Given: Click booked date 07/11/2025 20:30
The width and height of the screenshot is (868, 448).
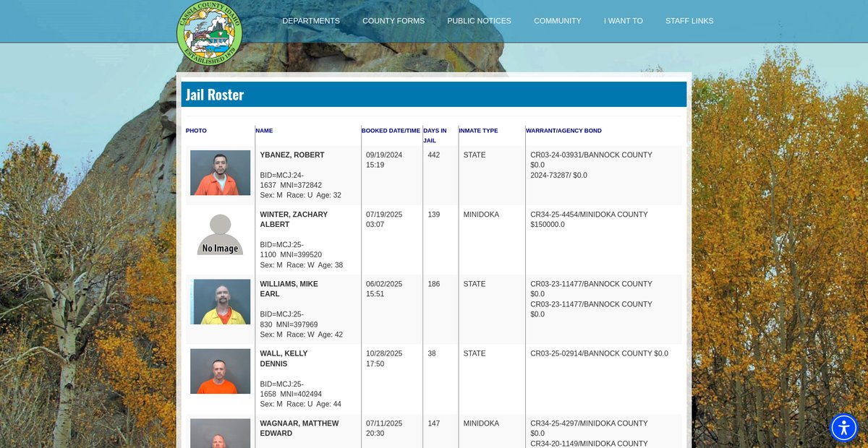Looking at the screenshot, I should click(x=384, y=428).
